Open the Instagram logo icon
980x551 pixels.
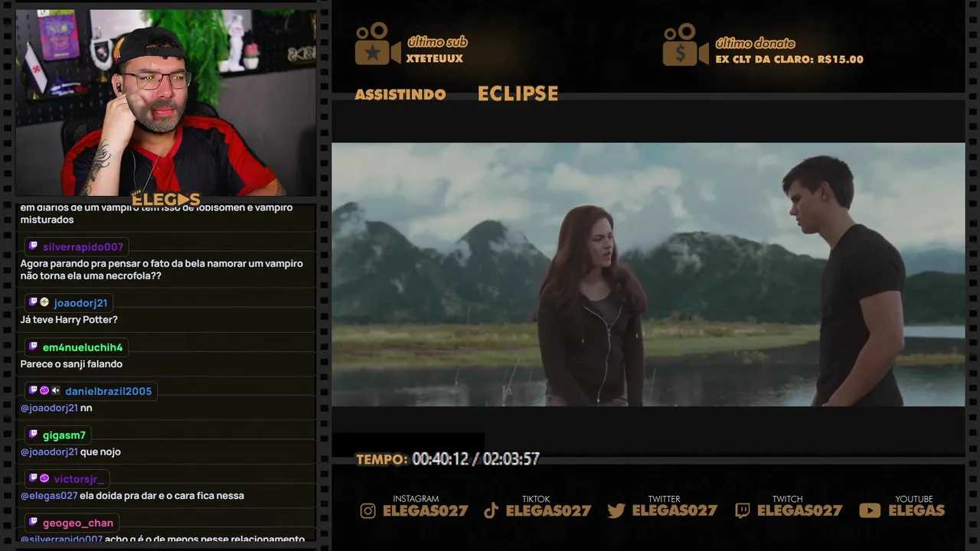[x=368, y=510]
